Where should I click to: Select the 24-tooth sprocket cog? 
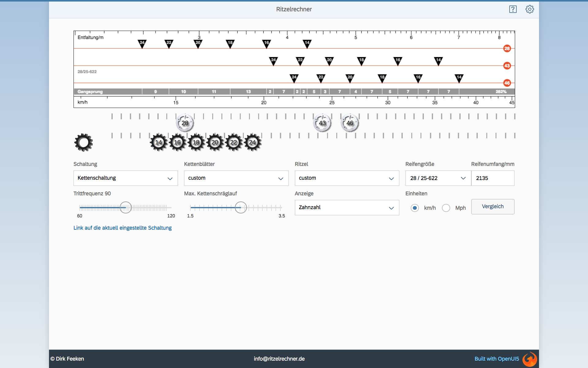coord(252,142)
